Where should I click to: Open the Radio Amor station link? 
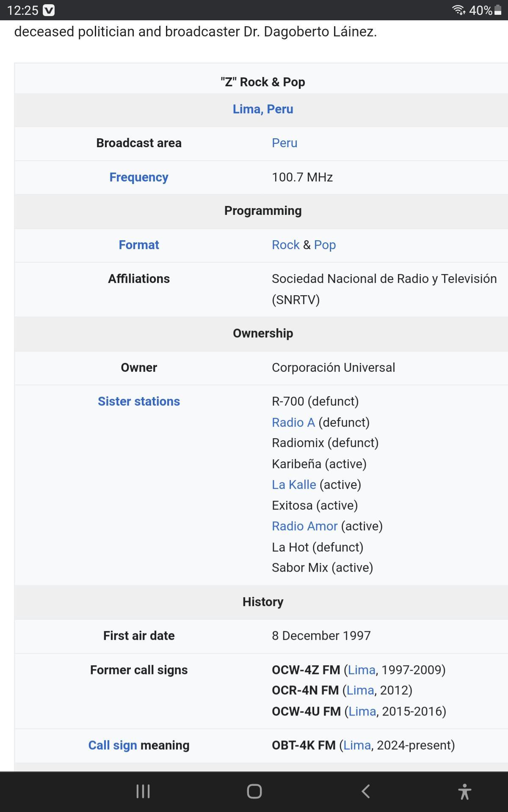304,526
